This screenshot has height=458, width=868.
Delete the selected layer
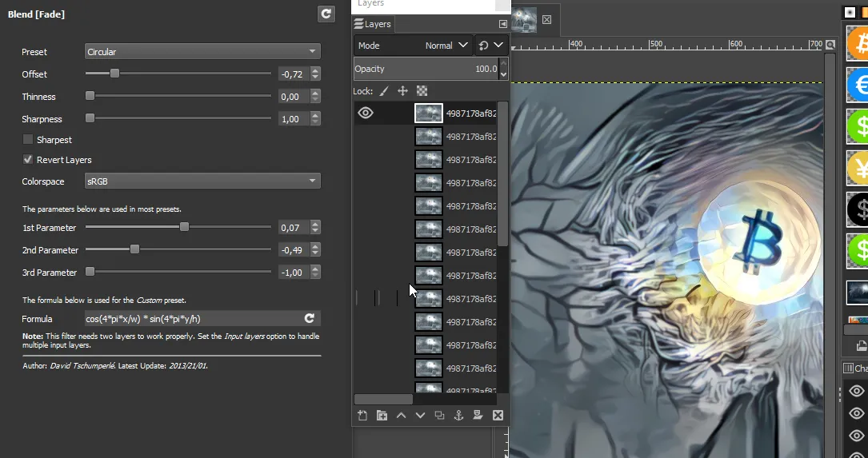pos(498,416)
